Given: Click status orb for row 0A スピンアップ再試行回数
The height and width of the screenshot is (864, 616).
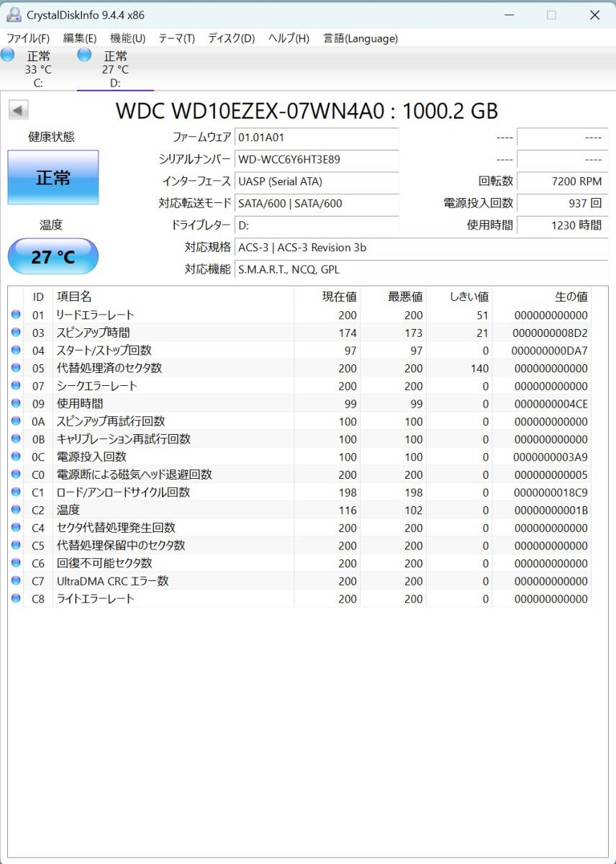Looking at the screenshot, I should [x=16, y=421].
